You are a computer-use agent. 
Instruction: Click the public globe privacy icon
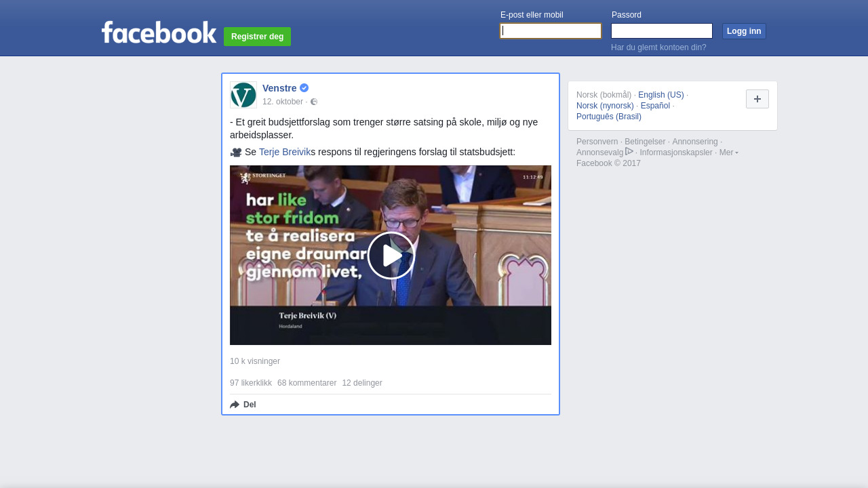coord(314,102)
